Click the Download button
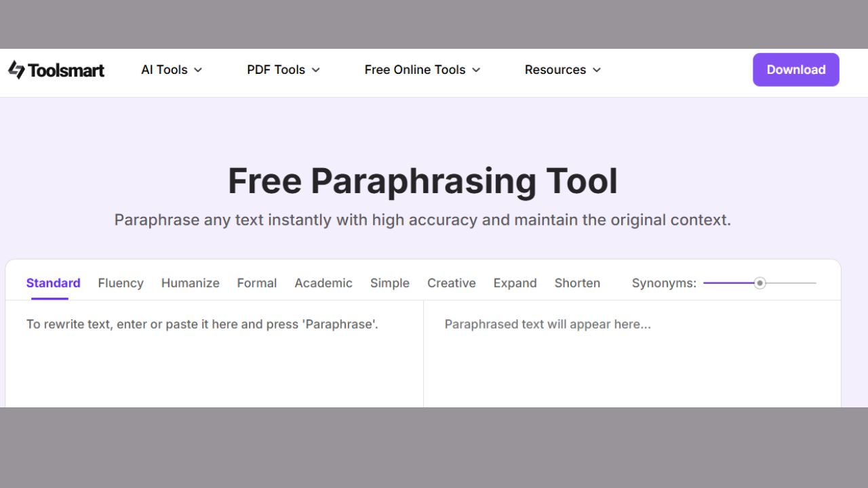Image resolution: width=868 pixels, height=488 pixels. click(x=795, y=69)
